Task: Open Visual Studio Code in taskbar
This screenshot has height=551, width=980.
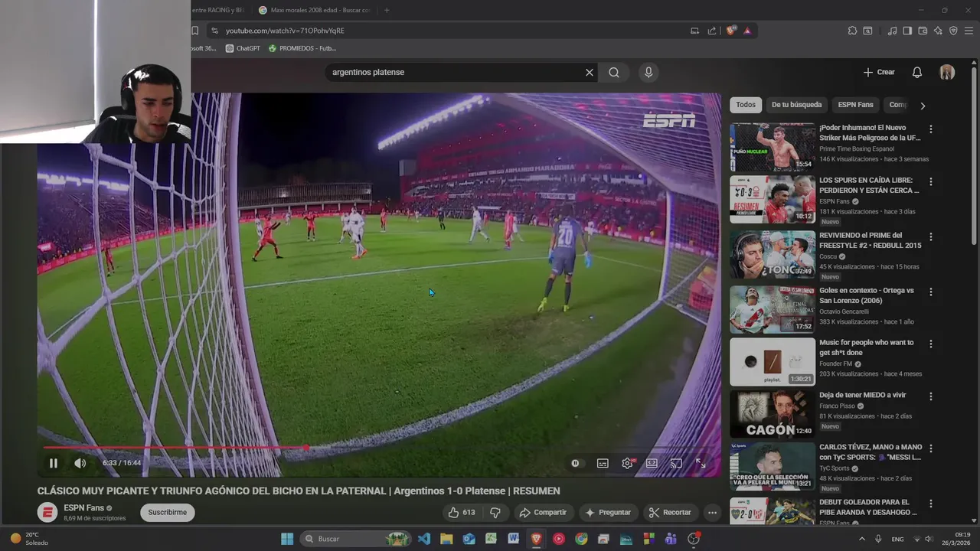Action: [424, 539]
